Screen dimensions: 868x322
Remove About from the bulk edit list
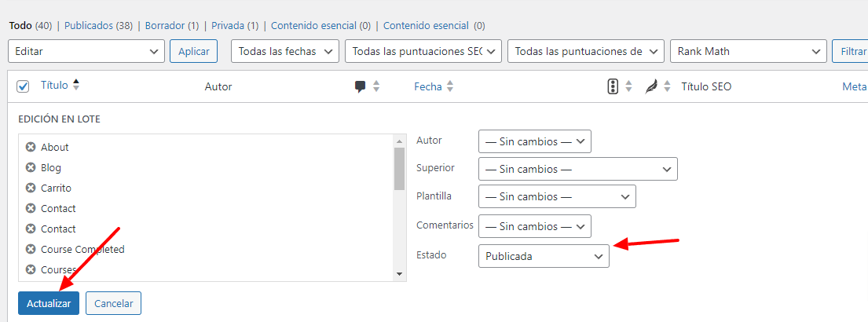31,147
